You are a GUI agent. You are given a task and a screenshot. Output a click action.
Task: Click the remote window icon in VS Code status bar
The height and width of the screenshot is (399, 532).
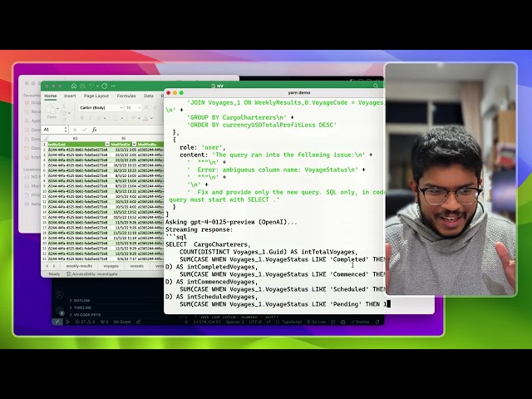57,322
